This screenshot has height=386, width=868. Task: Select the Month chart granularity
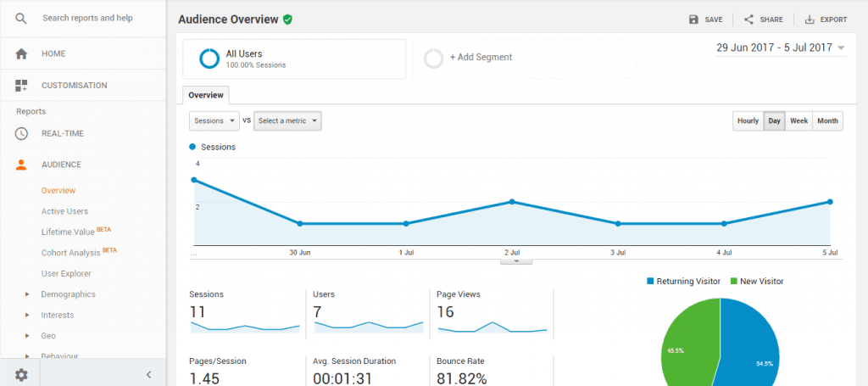click(827, 120)
